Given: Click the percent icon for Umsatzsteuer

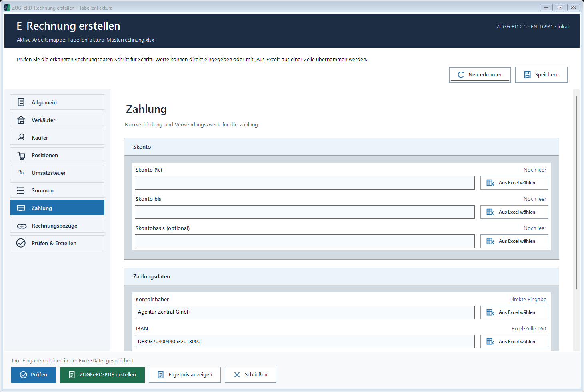Looking at the screenshot, I should pyautogui.click(x=21, y=172).
